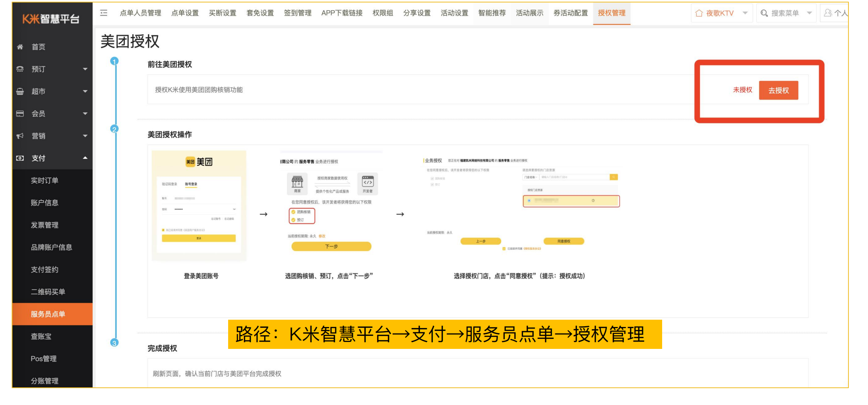The height and width of the screenshot is (405, 868).
Task: Open 查账宝 in the sidebar
Action: pos(41,337)
